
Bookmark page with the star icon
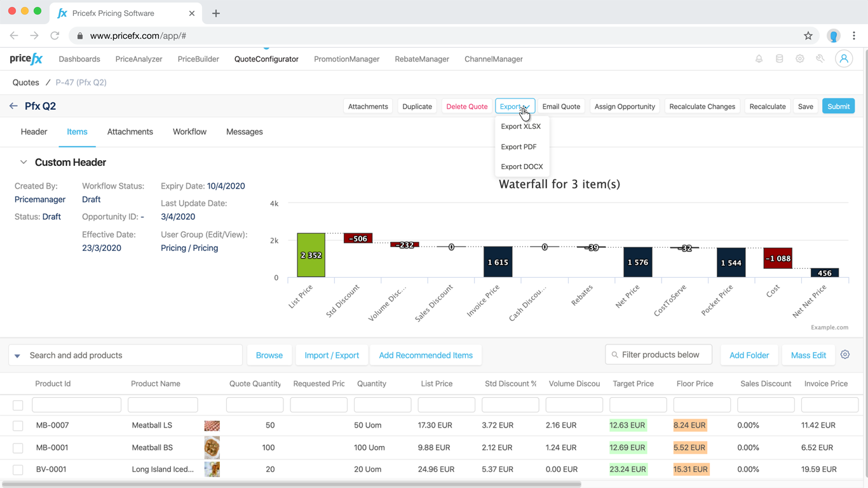coord(808,36)
